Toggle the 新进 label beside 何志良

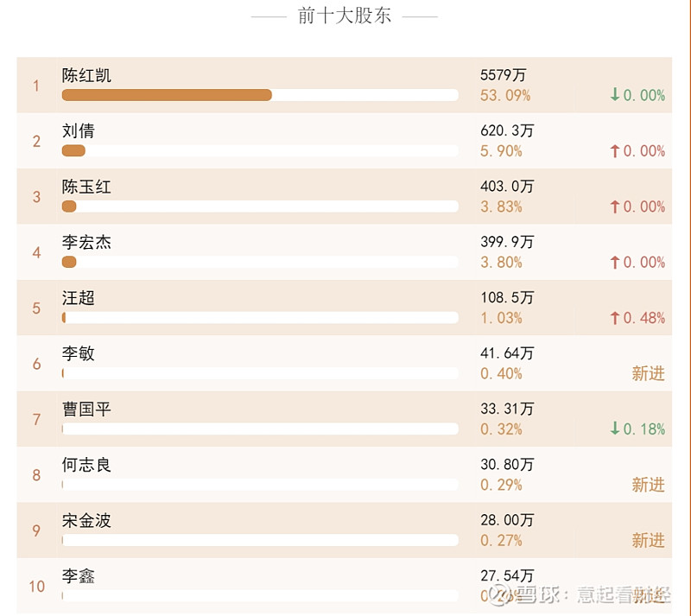click(x=649, y=485)
